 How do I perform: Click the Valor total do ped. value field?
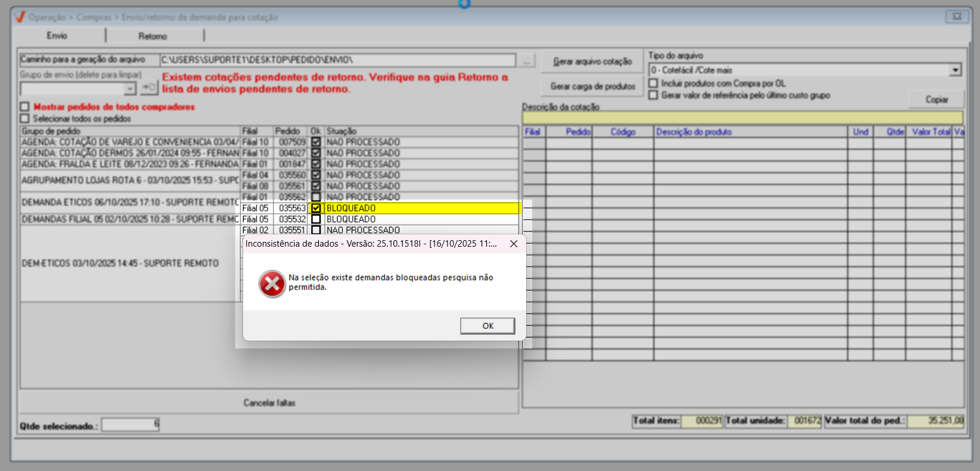(x=936, y=421)
